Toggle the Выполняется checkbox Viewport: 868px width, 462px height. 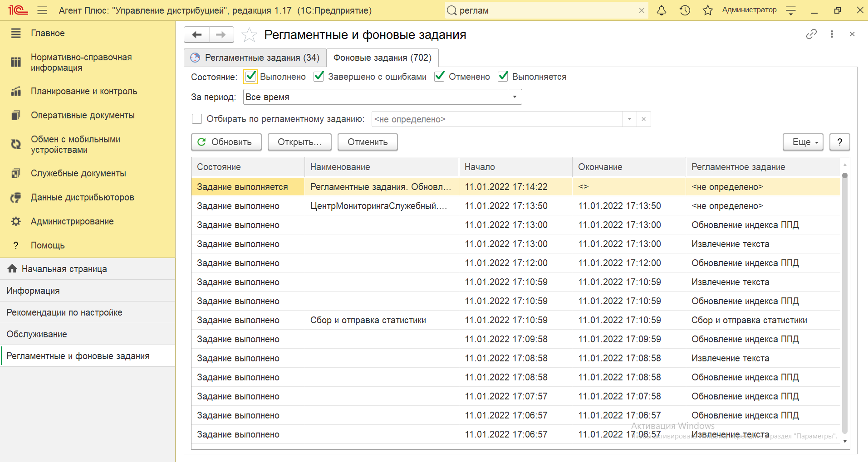click(503, 76)
